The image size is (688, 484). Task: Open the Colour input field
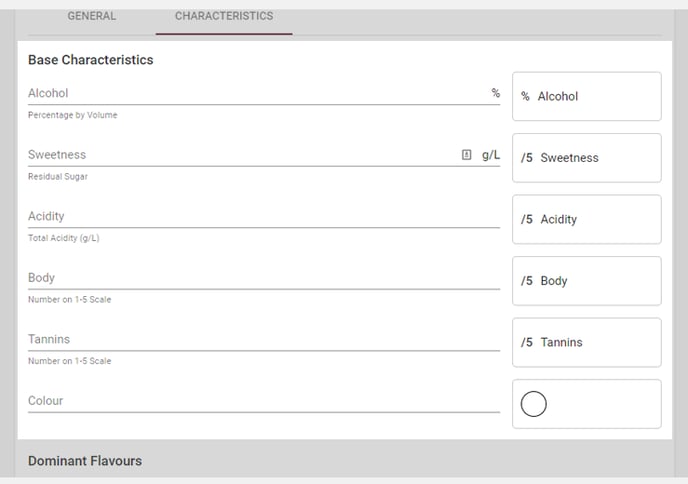(x=264, y=401)
